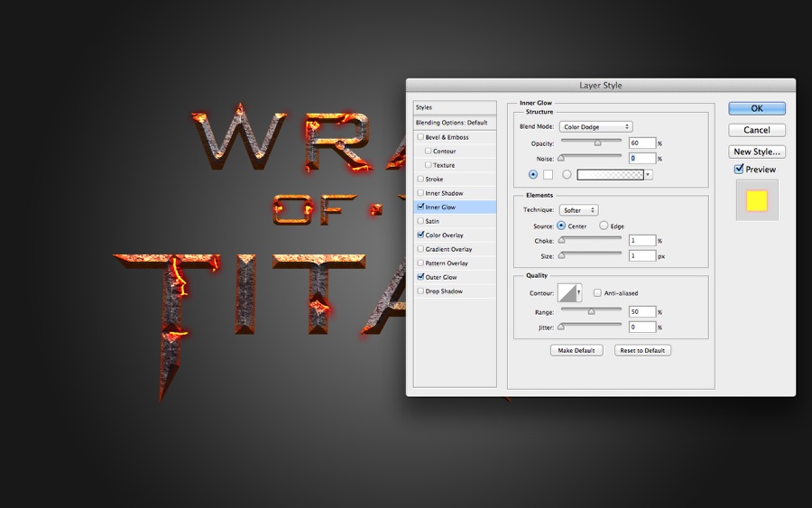Enable the Contour sub-effect checkbox
This screenshot has height=508, width=812.
(428, 151)
